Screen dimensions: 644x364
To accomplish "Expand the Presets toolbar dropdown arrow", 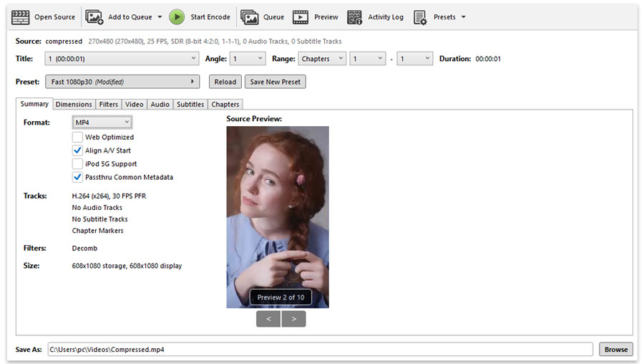I will point(463,17).
